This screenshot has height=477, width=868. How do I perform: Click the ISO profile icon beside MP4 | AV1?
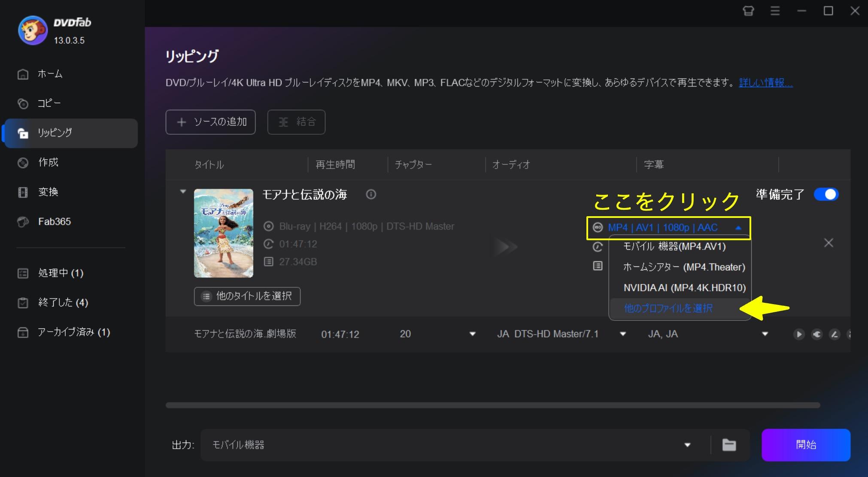tap(598, 227)
